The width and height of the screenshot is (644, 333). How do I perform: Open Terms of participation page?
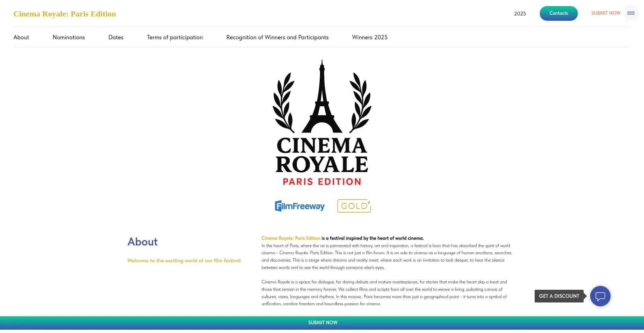(x=175, y=37)
